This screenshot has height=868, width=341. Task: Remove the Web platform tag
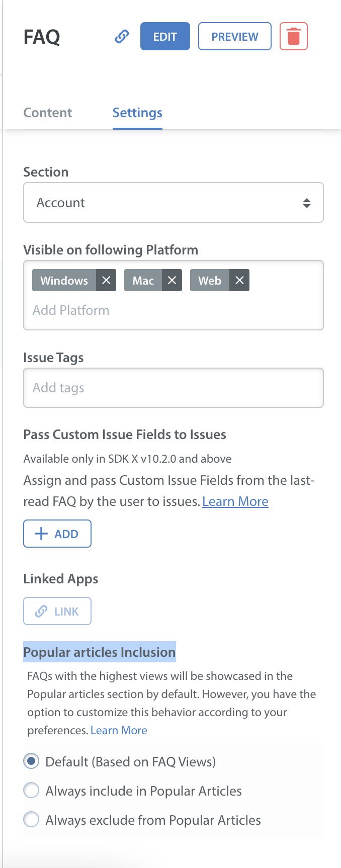[240, 280]
